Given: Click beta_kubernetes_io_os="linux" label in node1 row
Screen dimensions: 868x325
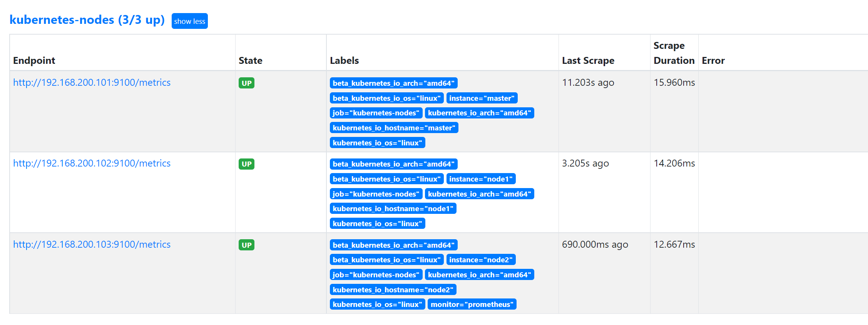Looking at the screenshot, I should (386, 179).
